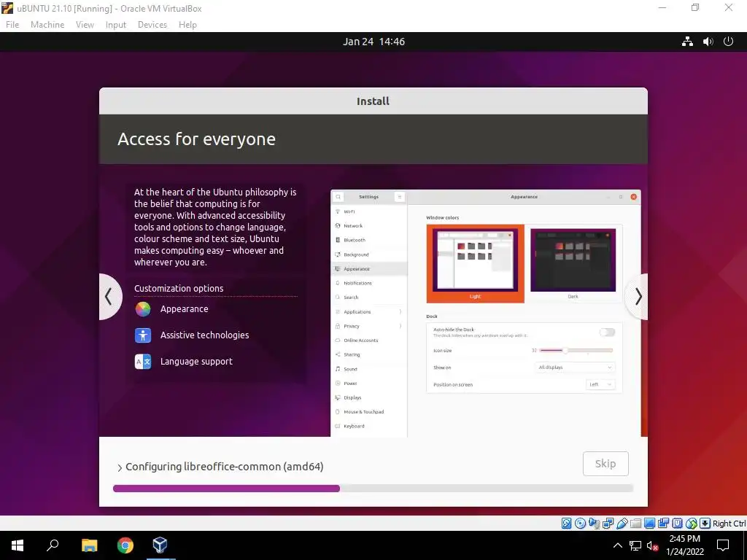Screen dimensions: 747x560
Task: Open the Input menu
Action: click(x=116, y=25)
